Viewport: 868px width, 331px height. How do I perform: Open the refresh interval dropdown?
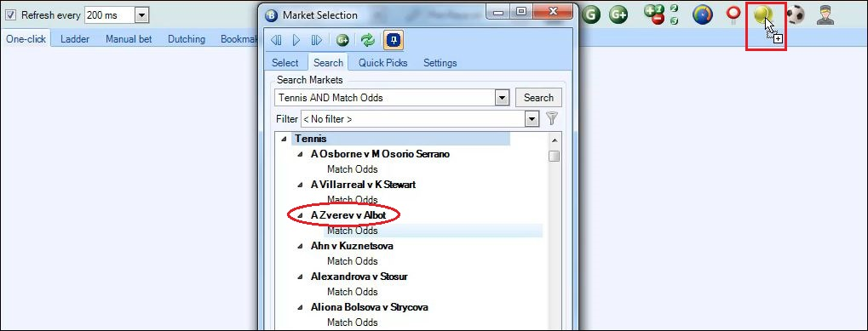[141, 15]
